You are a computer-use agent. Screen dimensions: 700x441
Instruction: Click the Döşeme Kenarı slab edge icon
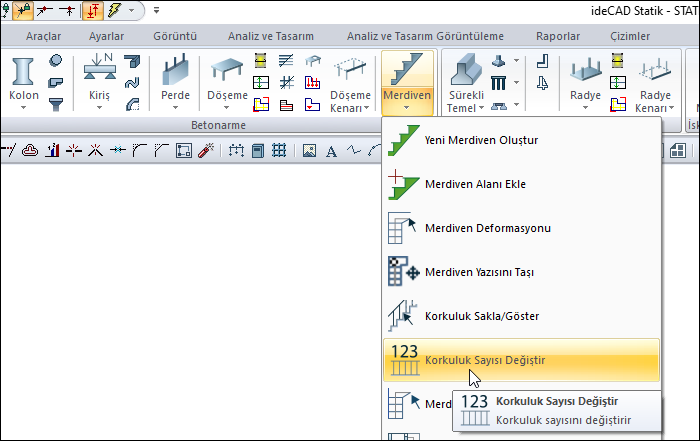pos(350,70)
